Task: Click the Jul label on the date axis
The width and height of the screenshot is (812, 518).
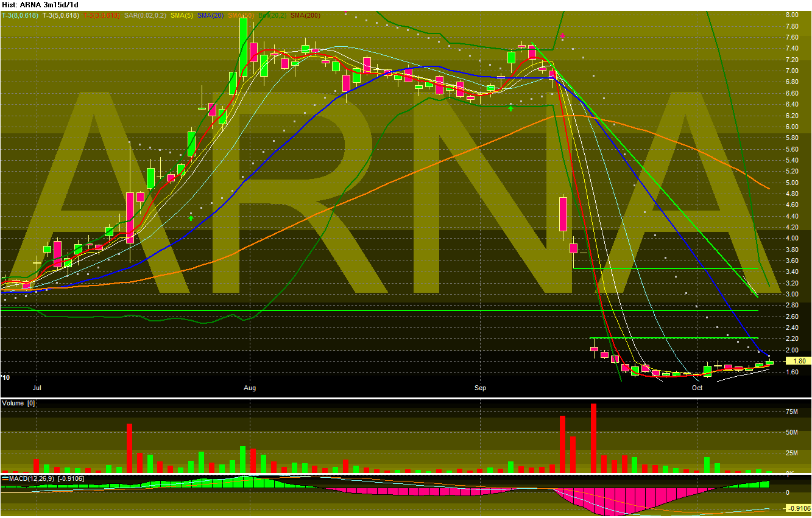Action: (37, 388)
